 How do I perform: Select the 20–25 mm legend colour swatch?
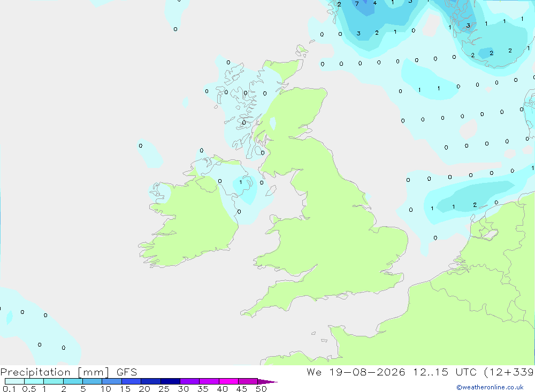coord(151,381)
